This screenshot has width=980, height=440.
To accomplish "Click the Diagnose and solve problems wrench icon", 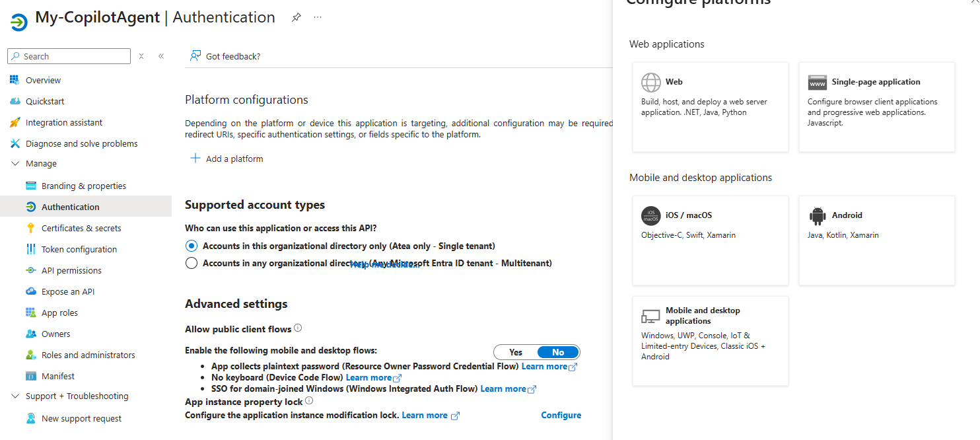I will tap(15, 143).
